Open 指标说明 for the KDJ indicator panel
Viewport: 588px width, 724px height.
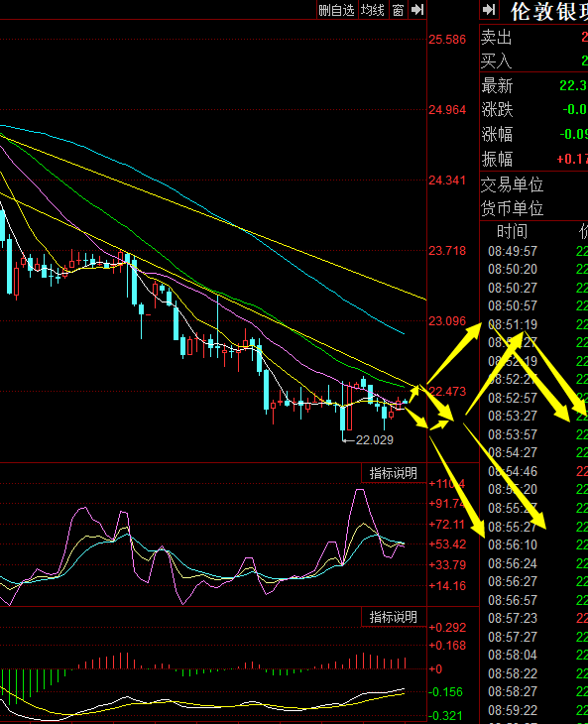tap(394, 473)
